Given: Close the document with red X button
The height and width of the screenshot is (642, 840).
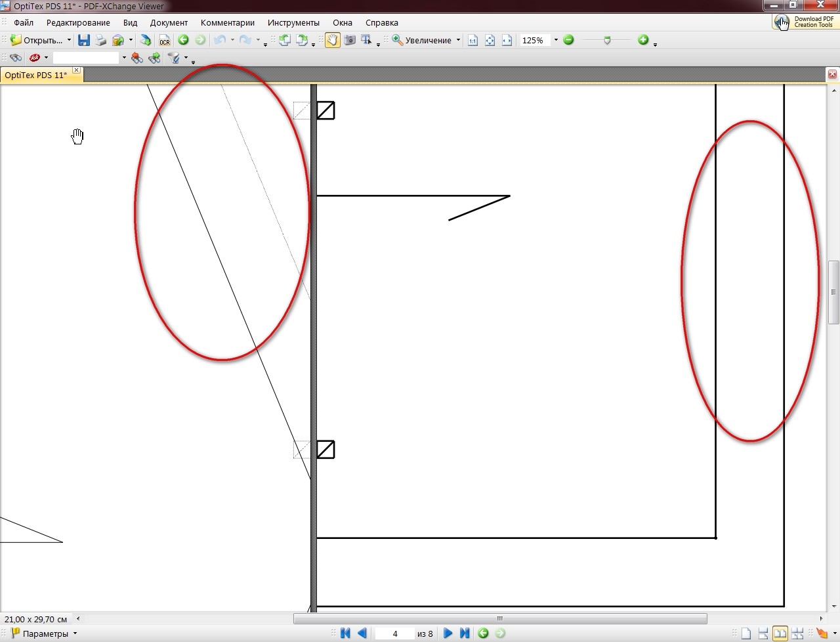Looking at the screenshot, I should click(832, 74).
